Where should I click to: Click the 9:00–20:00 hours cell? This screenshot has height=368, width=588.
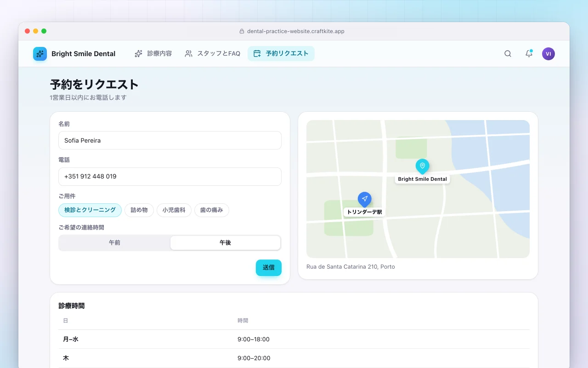pos(254,358)
